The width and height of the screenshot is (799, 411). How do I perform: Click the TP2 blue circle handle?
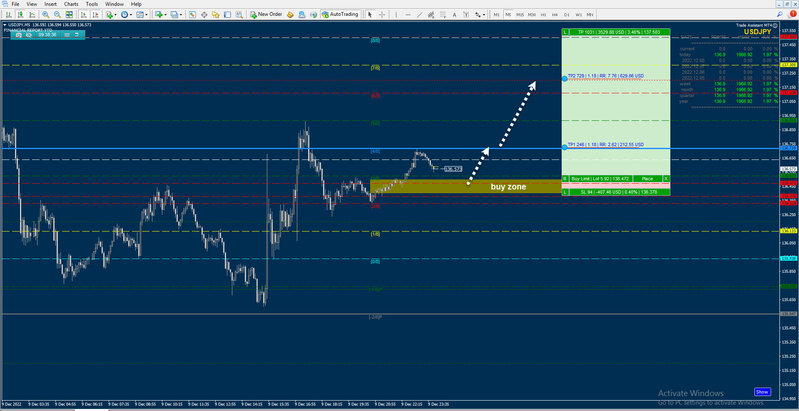click(x=565, y=79)
